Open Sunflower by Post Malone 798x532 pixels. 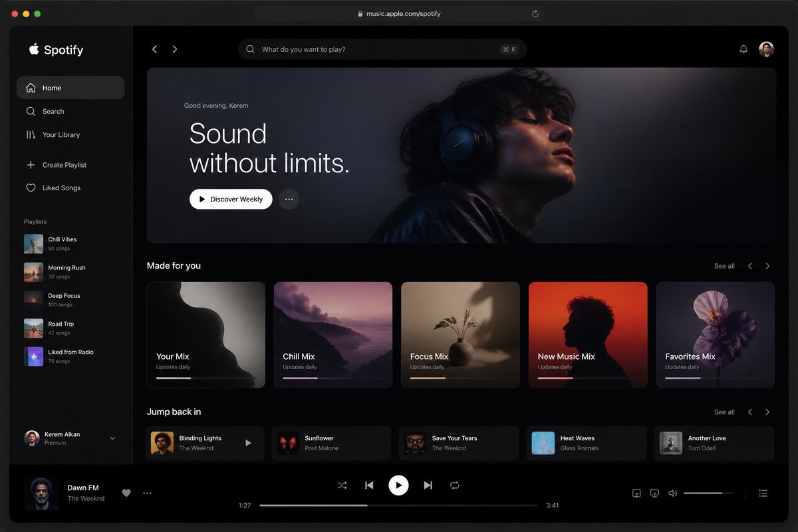[x=331, y=443]
